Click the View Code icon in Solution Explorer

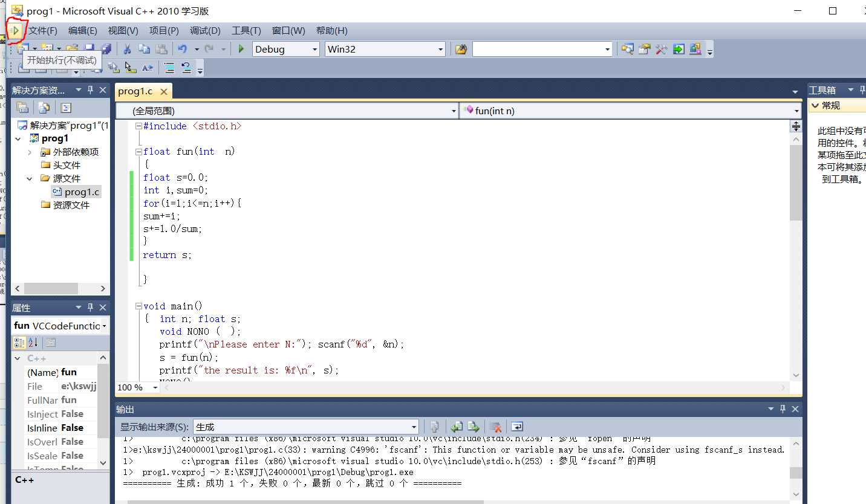pyautogui.click(x=66, y=108)
